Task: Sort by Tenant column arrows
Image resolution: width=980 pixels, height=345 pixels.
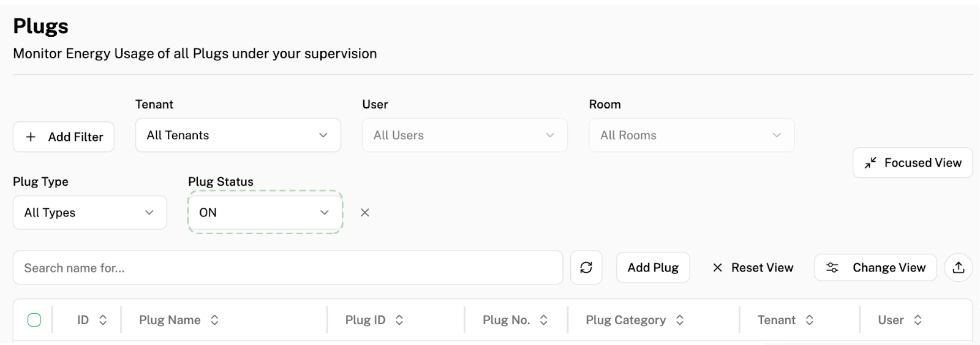Action: (x=810, y=320)
